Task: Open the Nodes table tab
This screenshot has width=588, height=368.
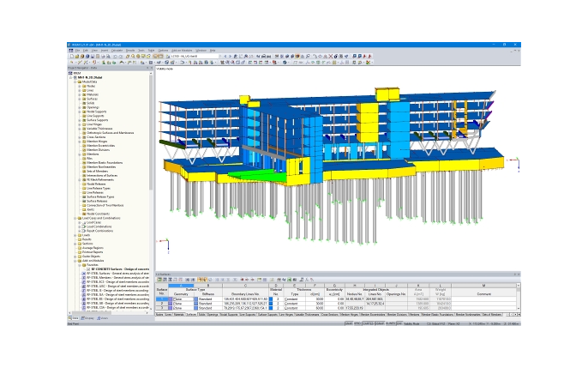Action: tap(159, 314)
